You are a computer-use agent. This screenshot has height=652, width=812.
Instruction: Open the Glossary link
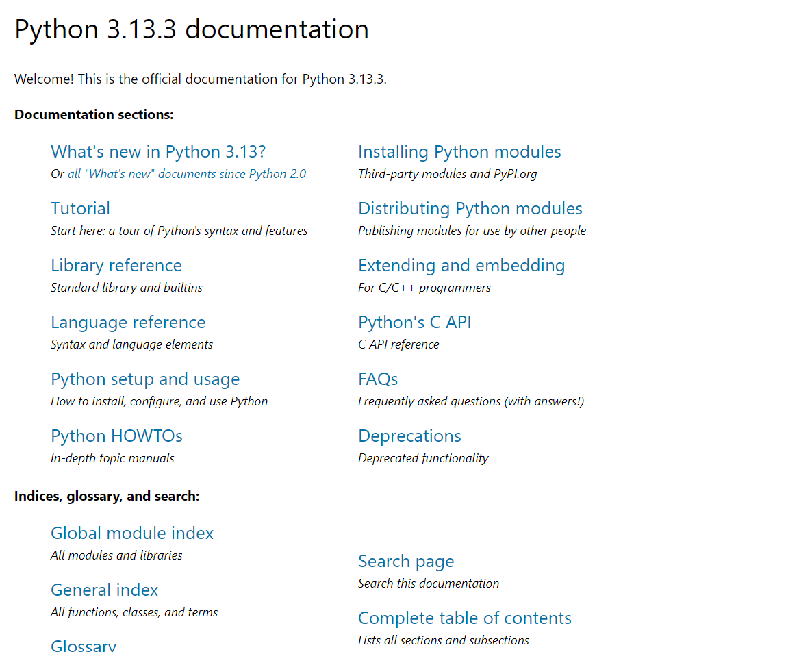84,645
